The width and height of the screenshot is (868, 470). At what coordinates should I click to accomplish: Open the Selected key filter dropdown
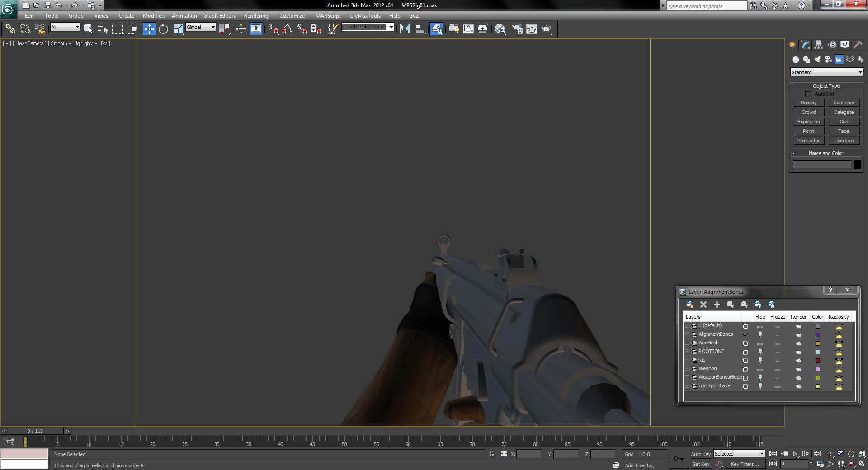[739, 454]
